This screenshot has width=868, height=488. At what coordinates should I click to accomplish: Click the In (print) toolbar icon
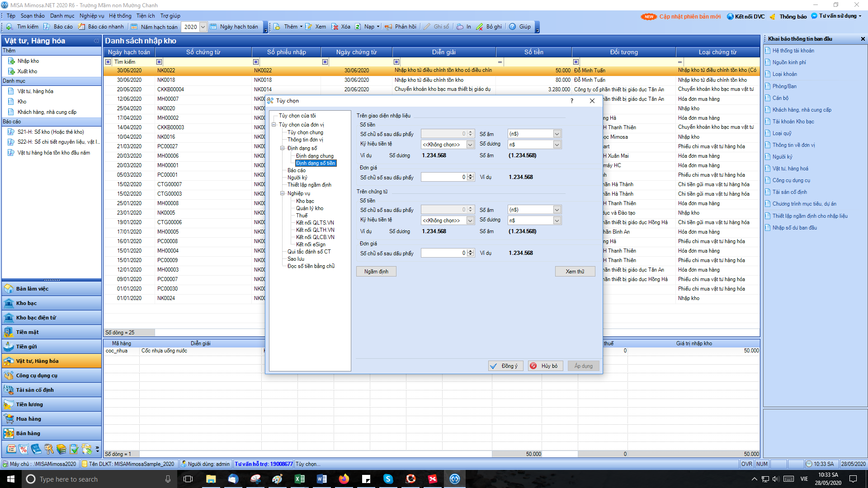(x=460, y=27)
